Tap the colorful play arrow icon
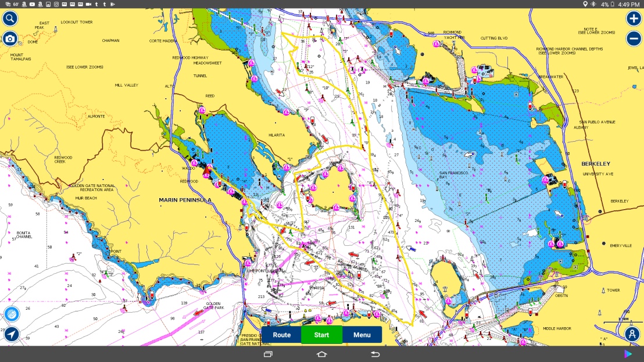644x362 pixels. click(628, 353)
